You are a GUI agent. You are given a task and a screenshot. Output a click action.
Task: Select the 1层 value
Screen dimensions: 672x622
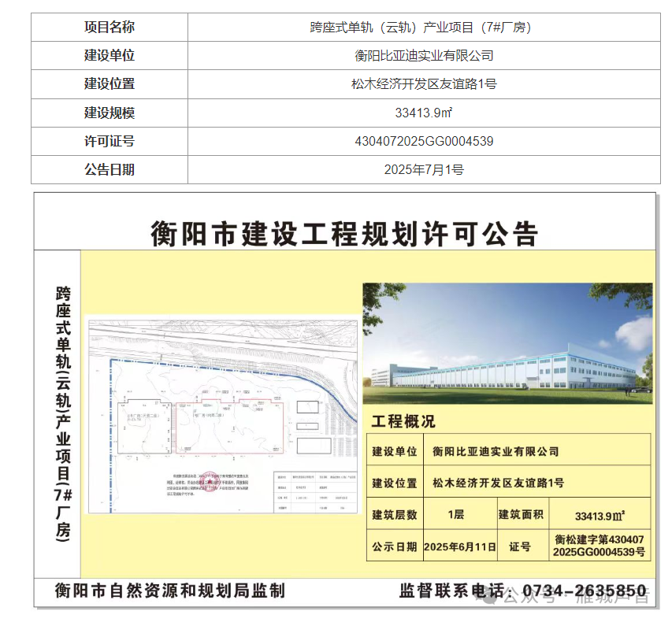click(456, 514)
